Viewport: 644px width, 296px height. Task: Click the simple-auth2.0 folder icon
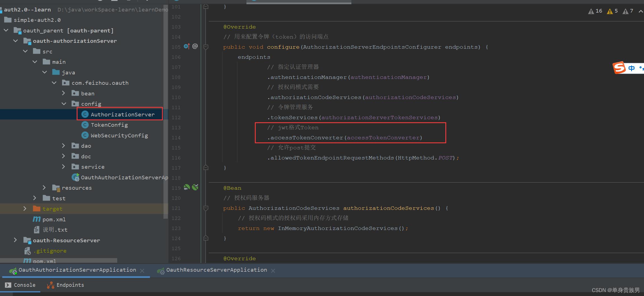point(8,20)
